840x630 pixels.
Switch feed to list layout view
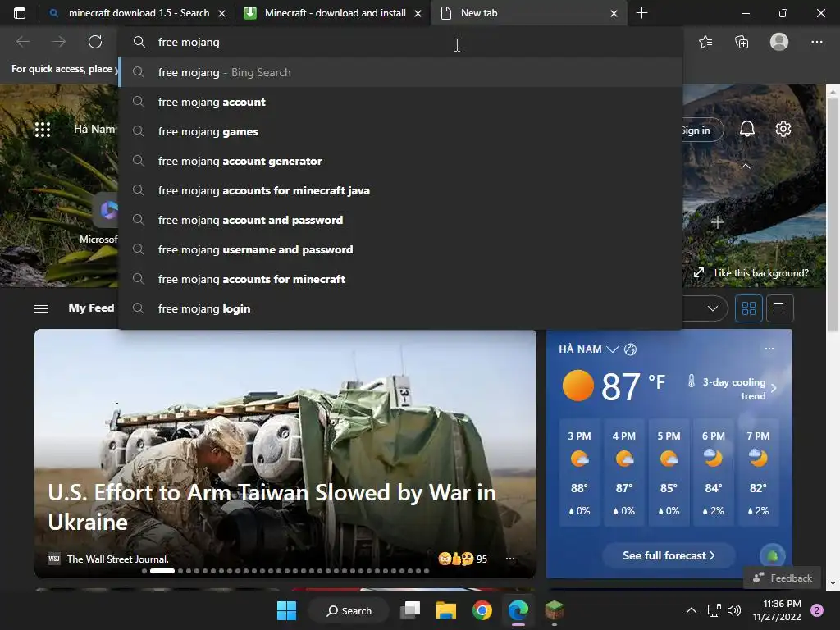[x=779, y=308]
